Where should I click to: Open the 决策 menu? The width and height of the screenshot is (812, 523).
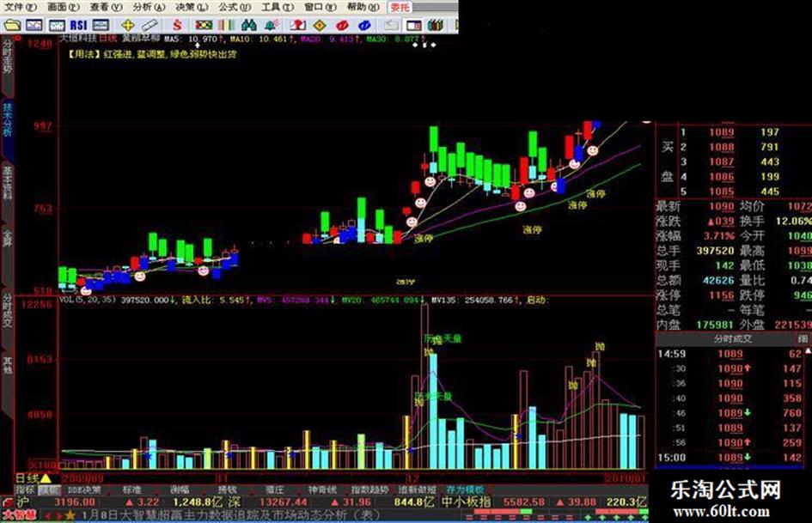(192, 7)
